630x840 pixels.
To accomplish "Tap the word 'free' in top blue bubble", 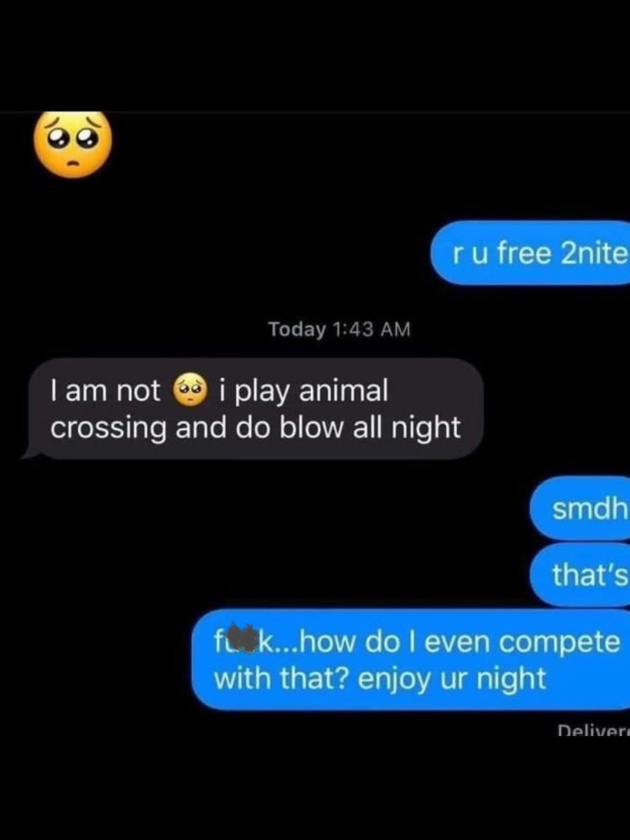I will (524, 253).
